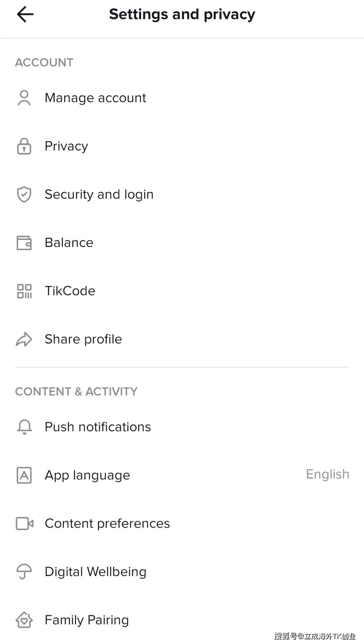364x644 pixels.
Task: Tap the Content preferences video icon
Action: [24, 524]
